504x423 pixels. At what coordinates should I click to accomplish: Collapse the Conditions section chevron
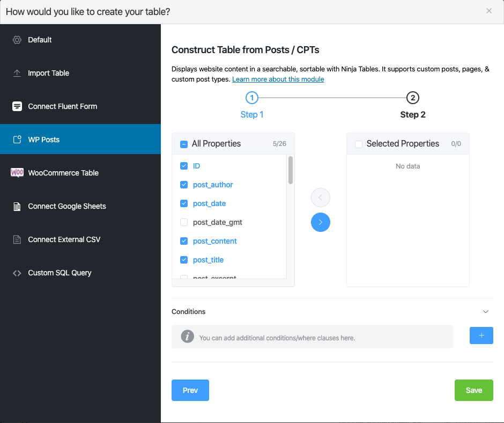pos(486,312)
